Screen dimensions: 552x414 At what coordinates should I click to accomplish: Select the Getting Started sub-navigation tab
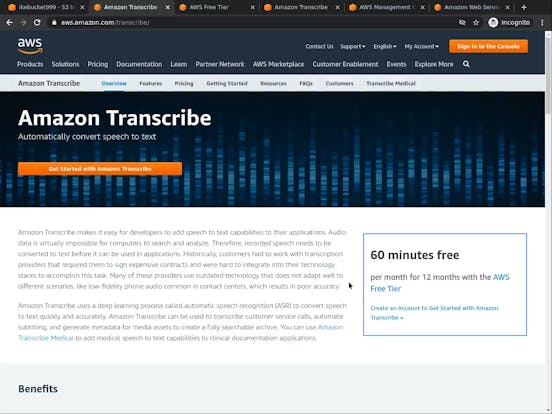[x=227, y=83]
